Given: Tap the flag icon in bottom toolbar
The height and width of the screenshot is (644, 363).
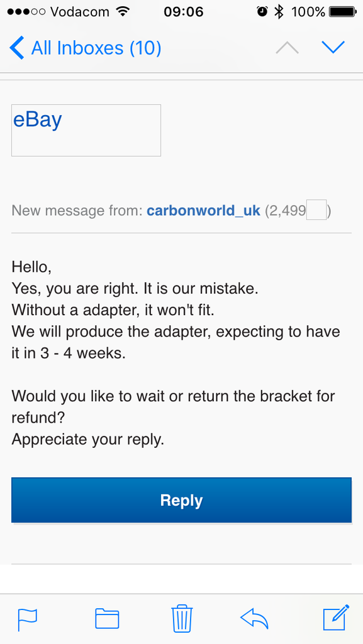Looking at the screenshot, I should [x=27, y=619].
